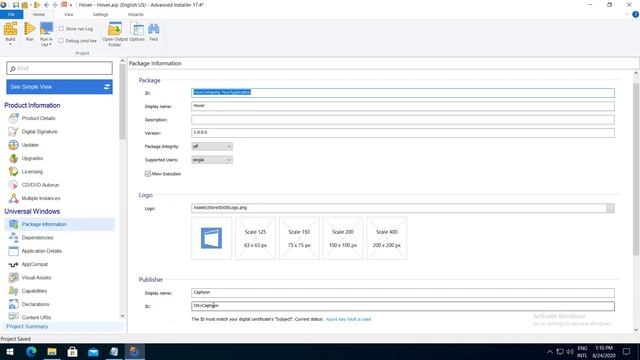Switch to the Settings ribbon tab

[100, 15]
